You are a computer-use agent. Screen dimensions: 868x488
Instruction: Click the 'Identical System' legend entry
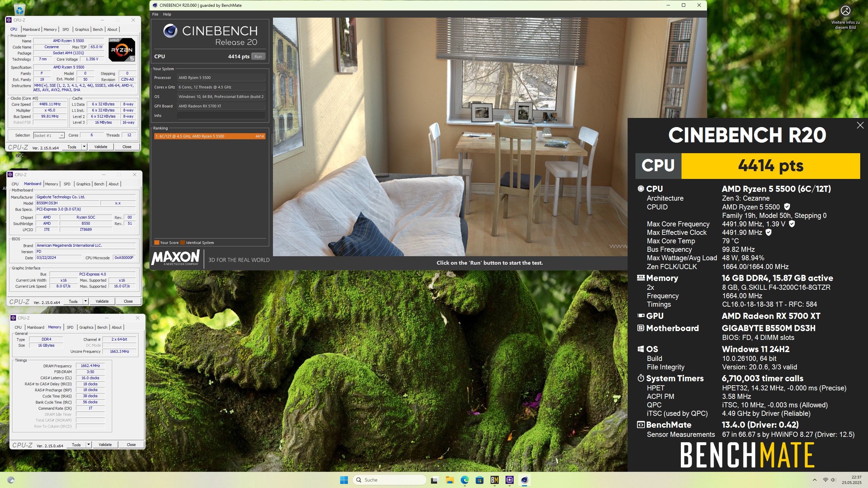tap(197, 243)
